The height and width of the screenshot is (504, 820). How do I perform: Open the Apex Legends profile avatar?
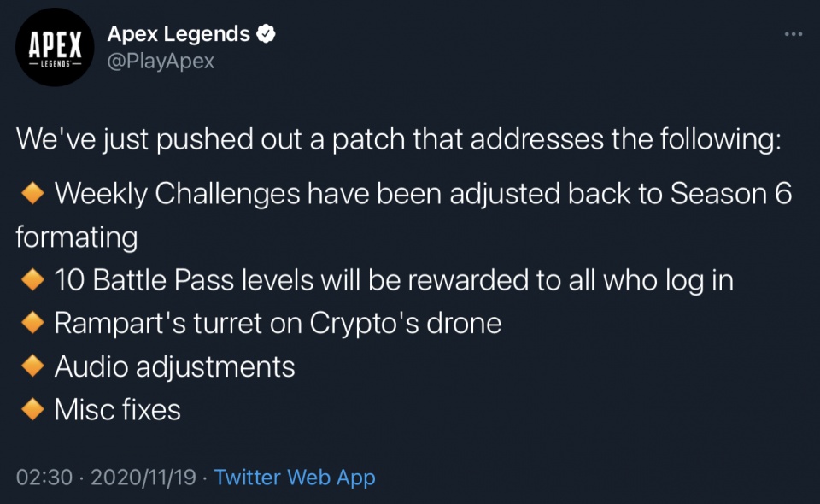55,47
